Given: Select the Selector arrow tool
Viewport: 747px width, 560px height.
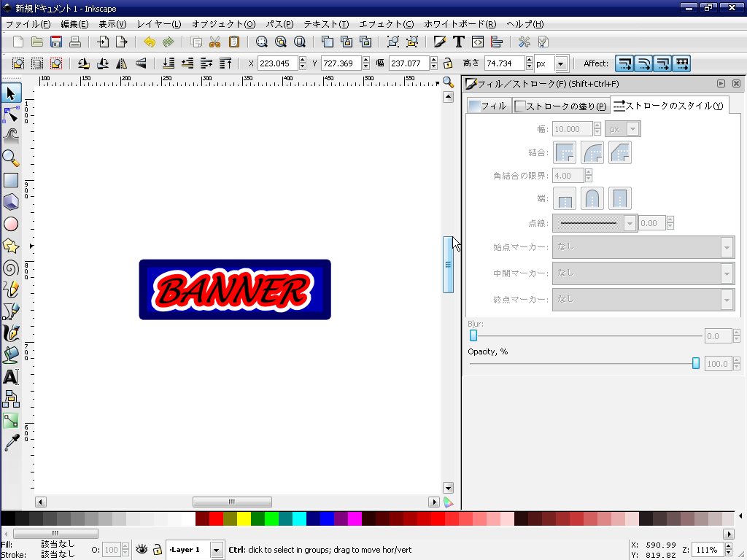Looking at the screenshot, I should tap(11, 93).
